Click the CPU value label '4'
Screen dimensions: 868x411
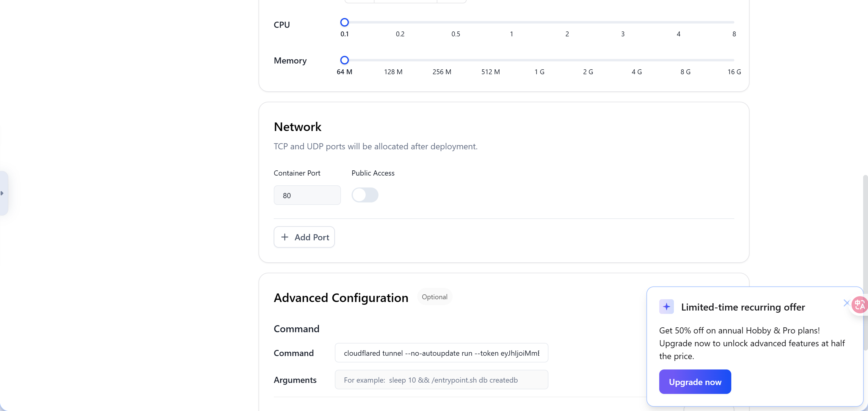[678, 34]
